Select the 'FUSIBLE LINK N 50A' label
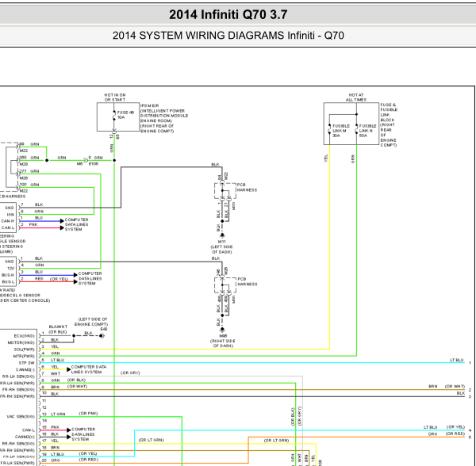The height and width of the screenshot is (466, 476). [x=367, y=131]
